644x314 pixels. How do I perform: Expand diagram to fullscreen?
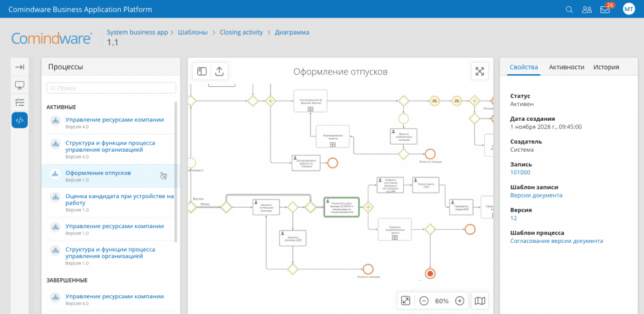(480, 72)
